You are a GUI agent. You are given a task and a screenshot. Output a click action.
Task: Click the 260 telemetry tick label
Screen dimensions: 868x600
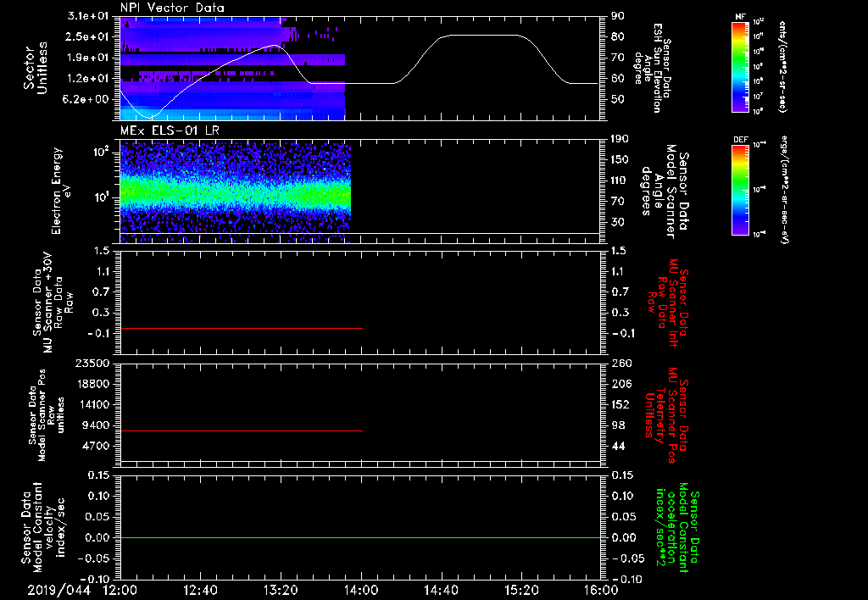[620, 363]
